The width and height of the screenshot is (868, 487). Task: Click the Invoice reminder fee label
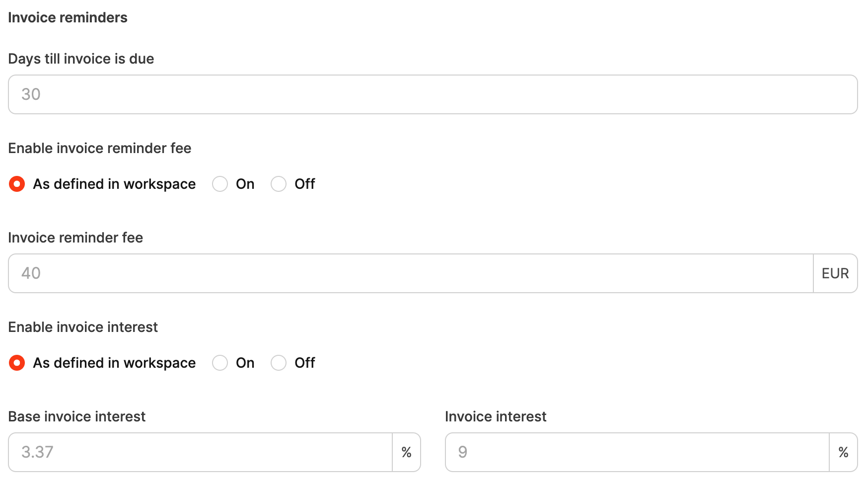[75, 238]
